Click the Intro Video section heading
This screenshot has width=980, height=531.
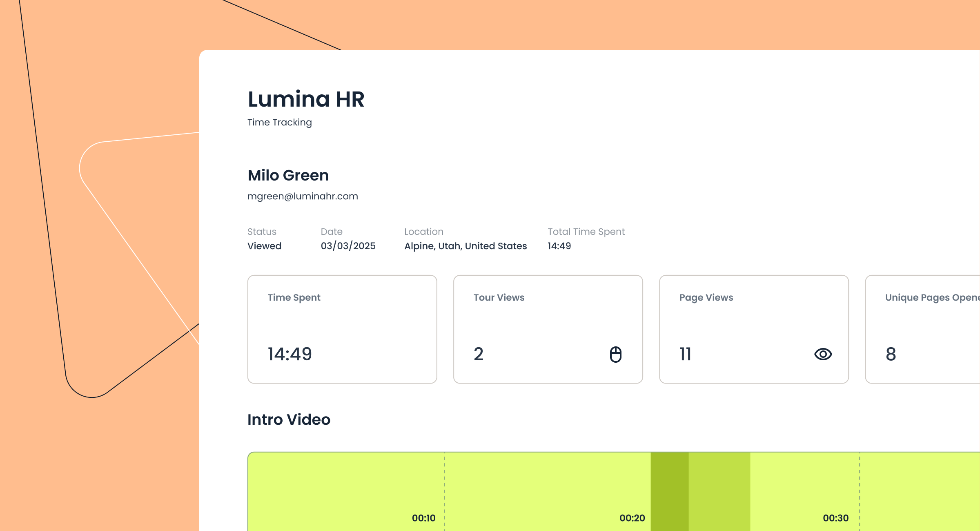289,419
